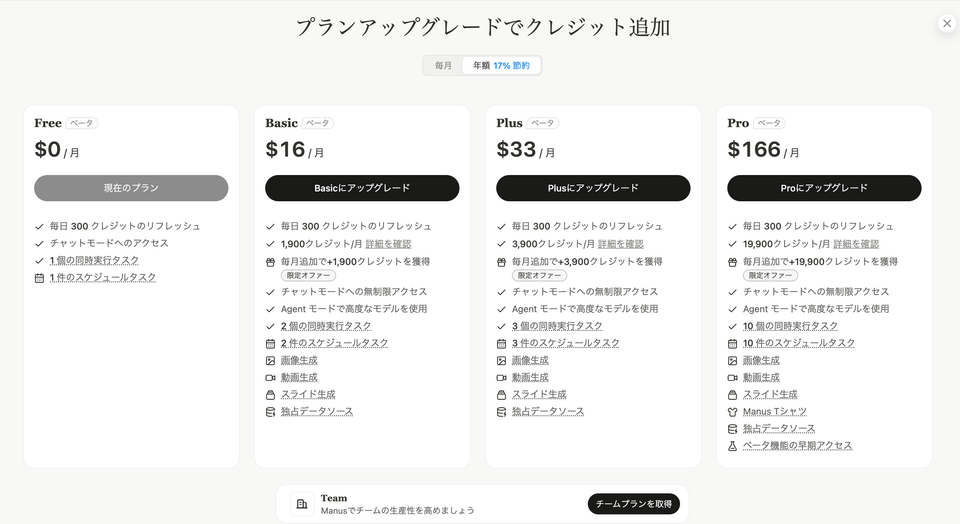
Task: Click Pro's 10 個の同時実行タスク link
Action: click(790, 326)
